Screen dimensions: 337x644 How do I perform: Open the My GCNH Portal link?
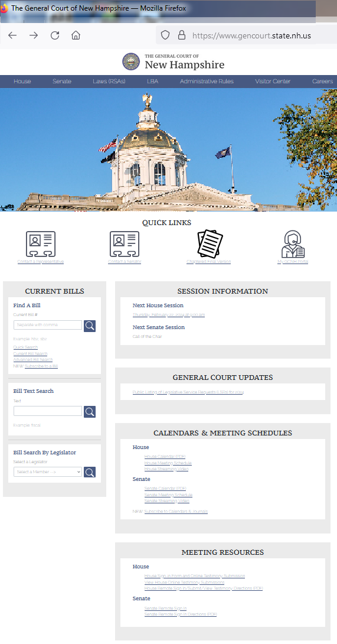293,262
